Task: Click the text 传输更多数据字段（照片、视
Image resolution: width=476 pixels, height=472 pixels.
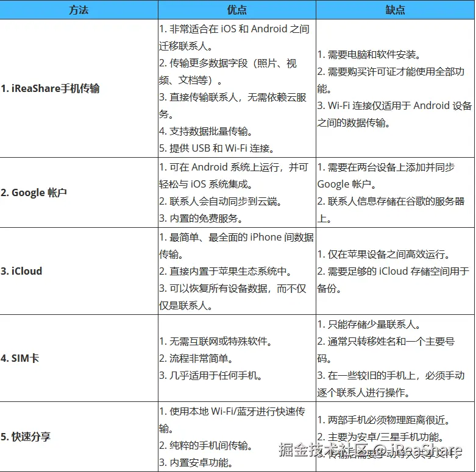Action: [233, 63]
